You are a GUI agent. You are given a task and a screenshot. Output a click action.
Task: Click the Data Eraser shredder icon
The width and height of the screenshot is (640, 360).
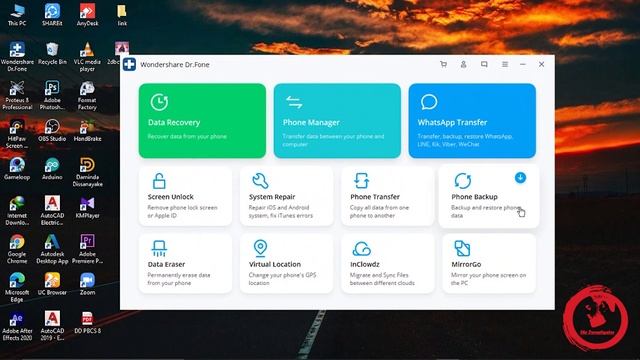click(159, 248)
